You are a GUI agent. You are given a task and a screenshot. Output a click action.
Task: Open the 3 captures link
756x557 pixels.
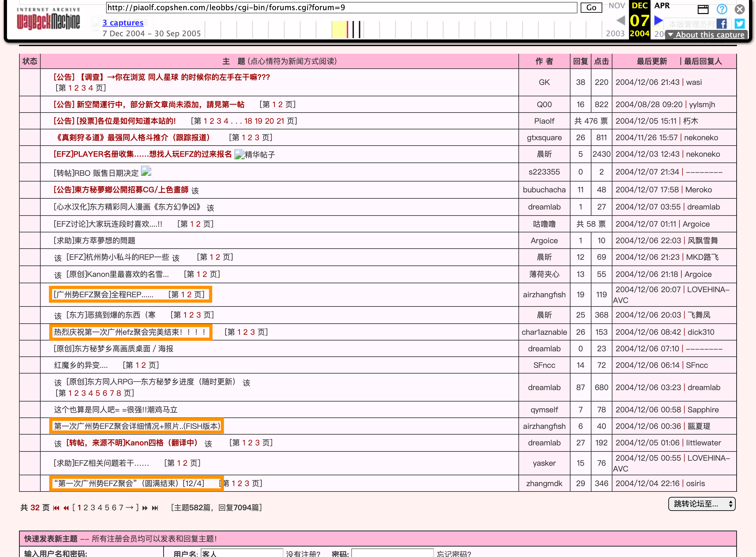pos(123,23)
